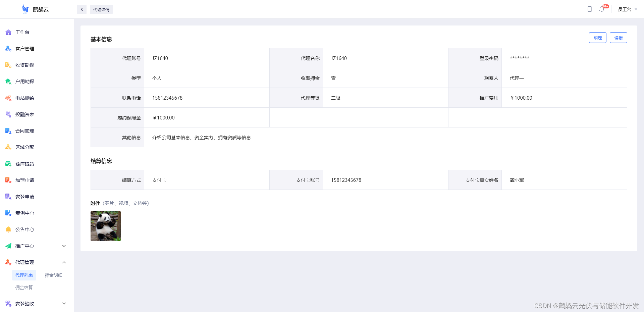Image resolution: width=644 pixels, height=312 pixels.
Task: Select the 代理详情 tab
Action: pos(101,9)
